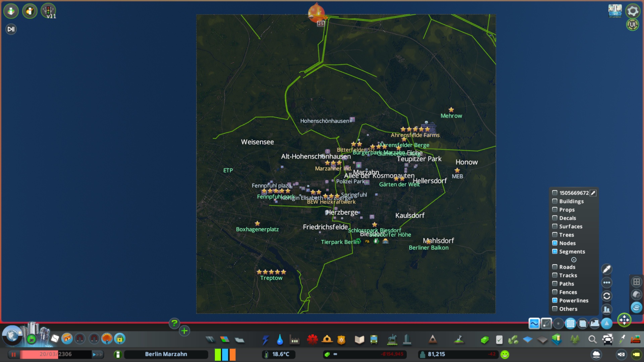The width and height of the screenshot is (644, 362).
Task: Open the education services panel
Action: pyautogui.click(x=359, y=340)
